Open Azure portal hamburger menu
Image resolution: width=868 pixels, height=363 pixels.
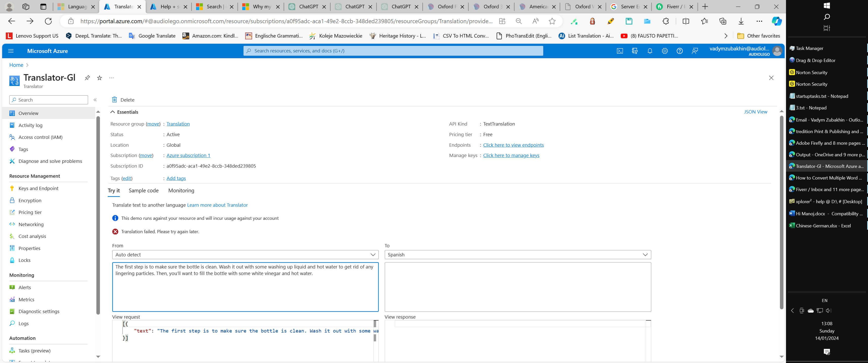click(11, 51)
